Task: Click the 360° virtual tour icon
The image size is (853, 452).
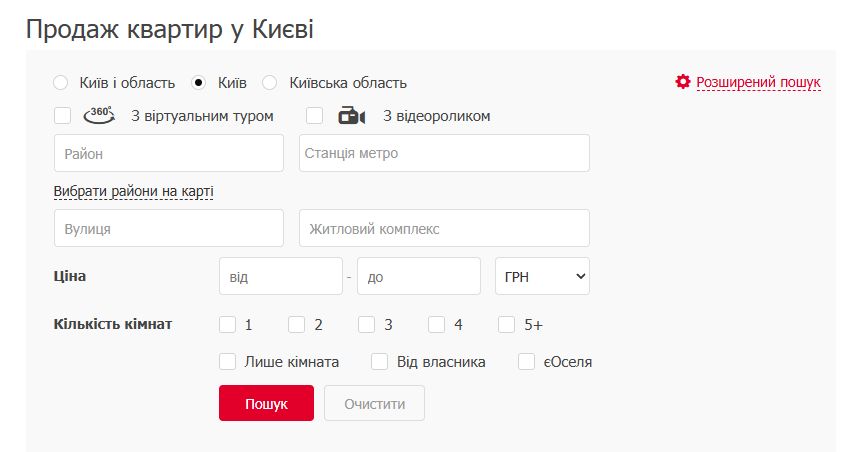Action: [x=100, y=115]
